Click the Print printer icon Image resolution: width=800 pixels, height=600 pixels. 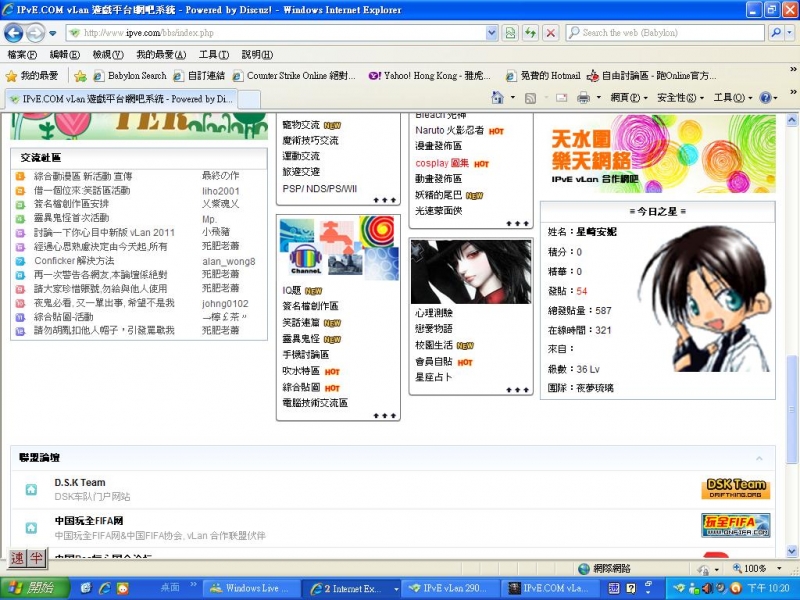pos(583,98)
